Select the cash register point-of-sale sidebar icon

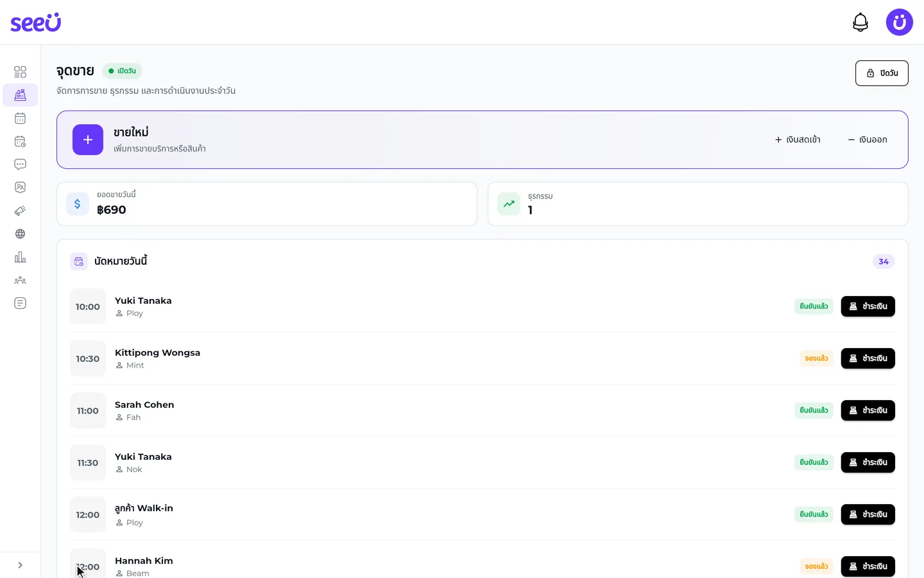click(x=20, y=95)
